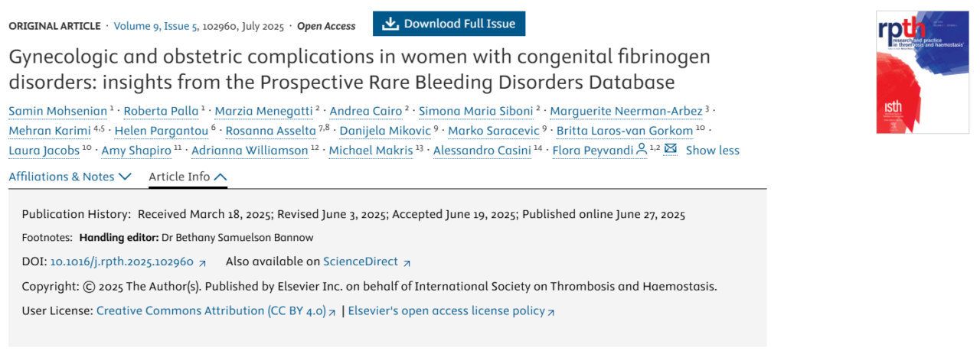Open the ScienceDirect link
980x354 pixels.
(x=361, y=261)
